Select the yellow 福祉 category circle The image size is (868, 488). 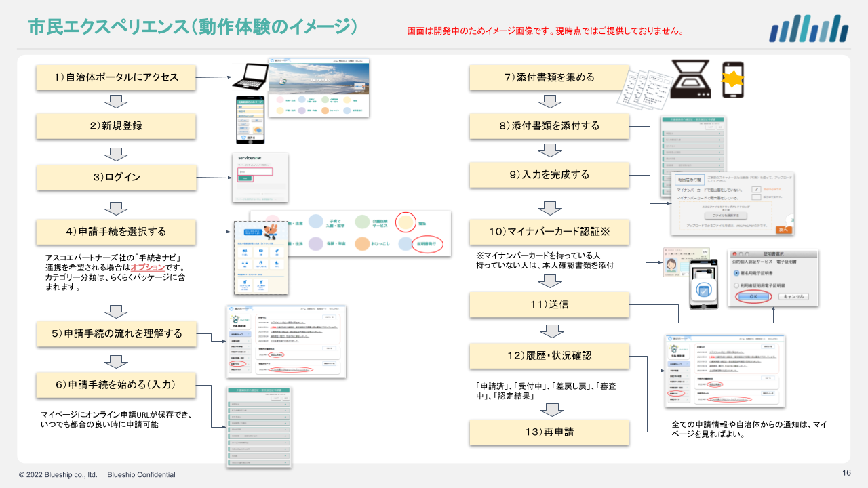[x=406, y=221]
